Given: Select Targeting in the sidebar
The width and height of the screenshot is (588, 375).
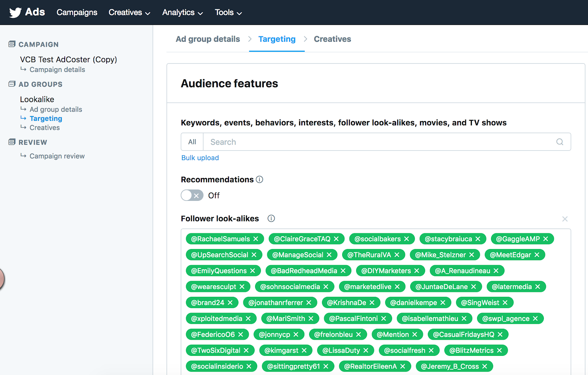Looking at the screenshot, I should (46, 119).
